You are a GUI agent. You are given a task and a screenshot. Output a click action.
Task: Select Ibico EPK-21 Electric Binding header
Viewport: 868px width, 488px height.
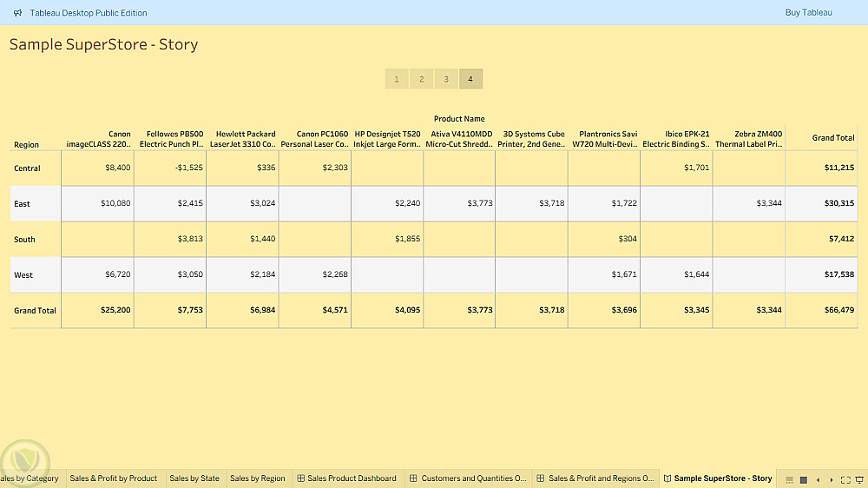coord(676,138)
